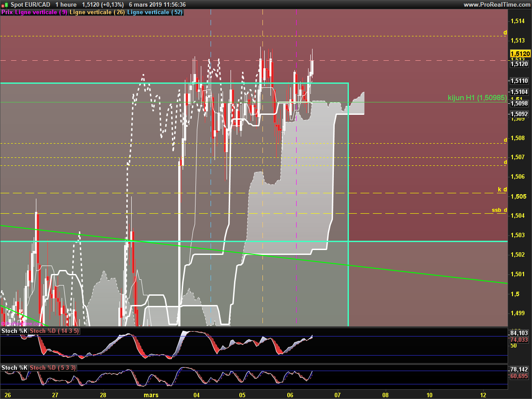Click the 1,514 price axis label
The width and height of the screenshot is (532, 399).
517,21
